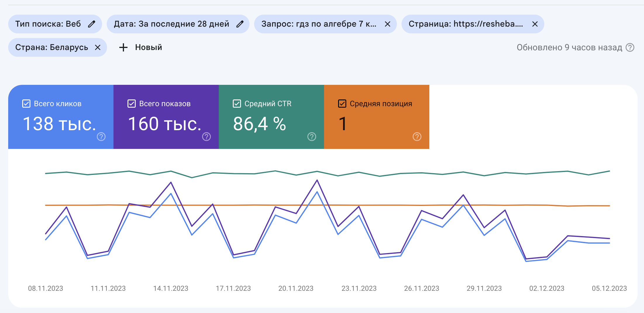644x313 pixels.
Task: Click impressions line peak around 20.11.2023
Action: click(317, 180)
